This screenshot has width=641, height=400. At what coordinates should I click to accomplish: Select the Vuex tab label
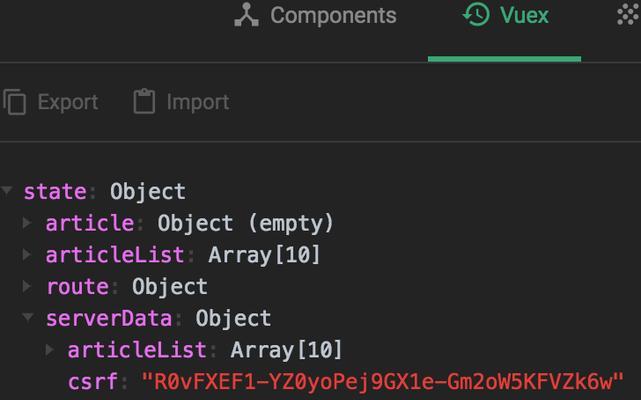pos(524,16)
